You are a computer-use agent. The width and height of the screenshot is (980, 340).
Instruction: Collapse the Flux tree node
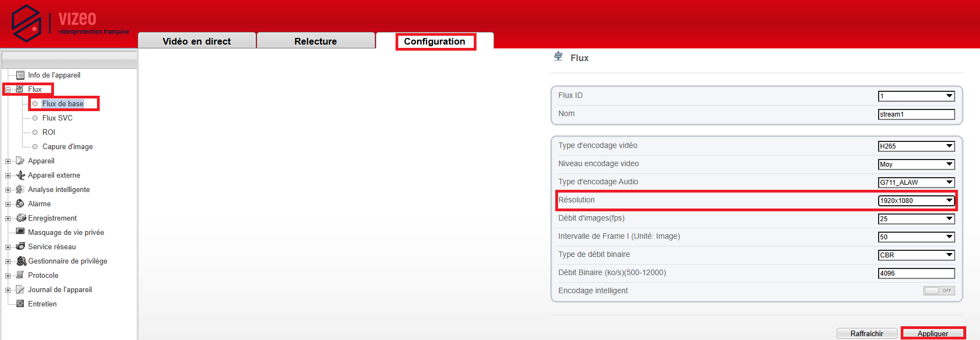[8, 90]
